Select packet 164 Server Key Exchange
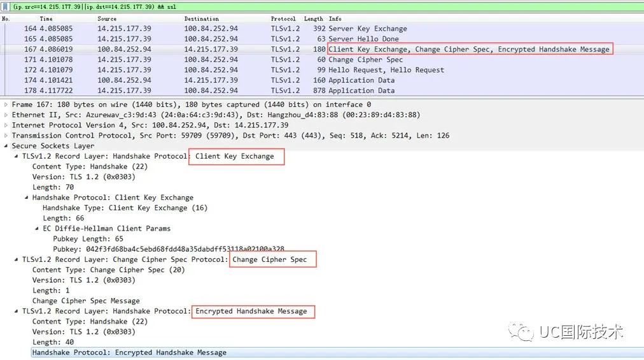The image size is (644, 360). point(322,29)
